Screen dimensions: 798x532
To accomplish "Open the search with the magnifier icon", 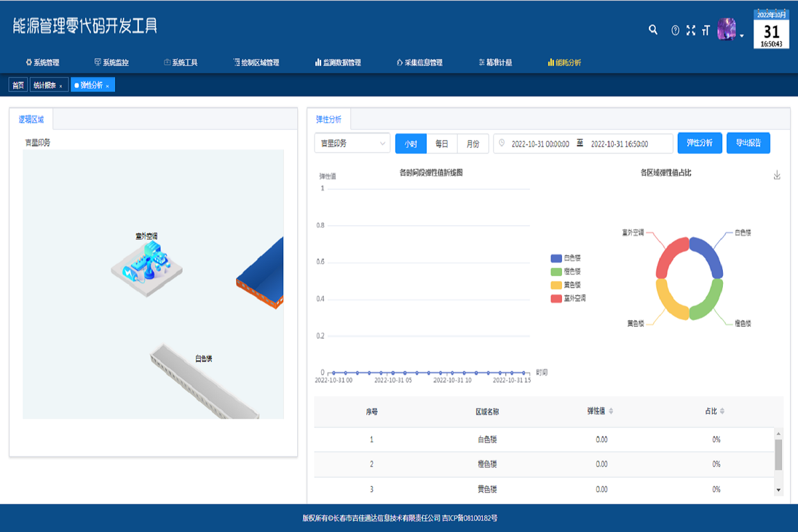I will [x=653, y=29].
